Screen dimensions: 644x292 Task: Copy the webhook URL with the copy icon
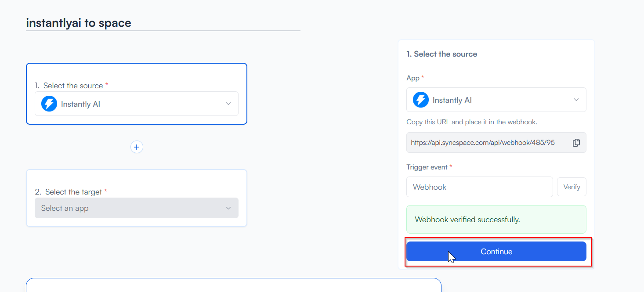pyautogui.click(x=576, y=143)
